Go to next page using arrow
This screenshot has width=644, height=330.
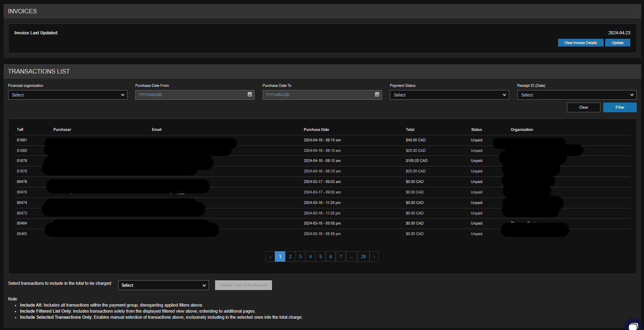click(x=374, y=256)
